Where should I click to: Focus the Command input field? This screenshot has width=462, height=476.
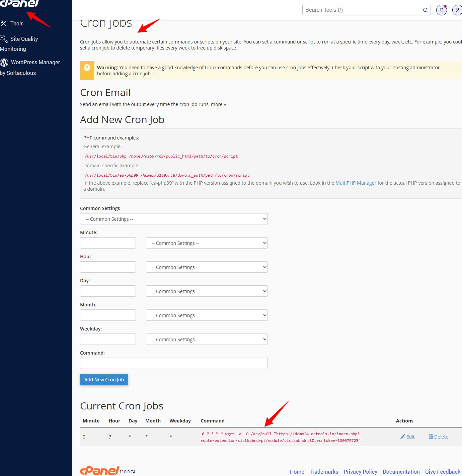coord(174,363)
